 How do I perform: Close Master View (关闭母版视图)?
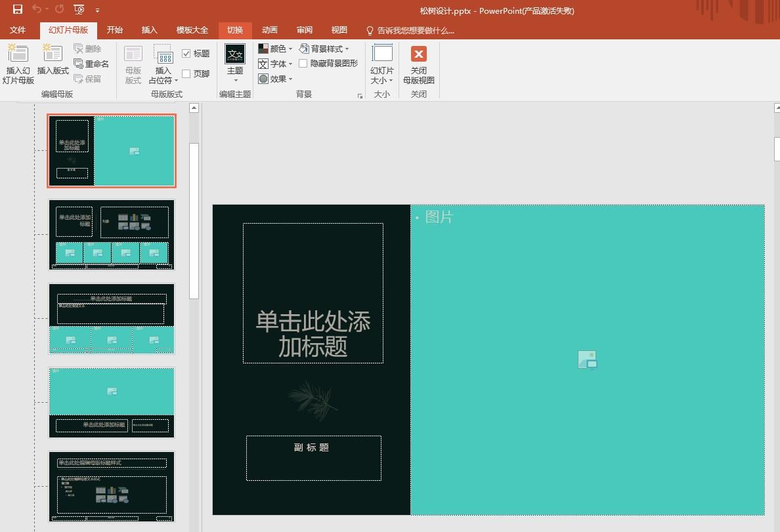point(419,65)
